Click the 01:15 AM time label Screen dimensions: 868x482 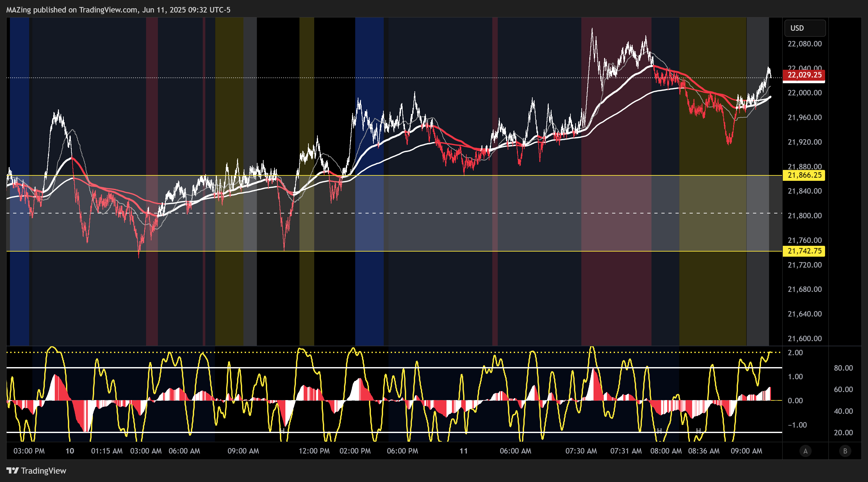[x=107, y=451]
